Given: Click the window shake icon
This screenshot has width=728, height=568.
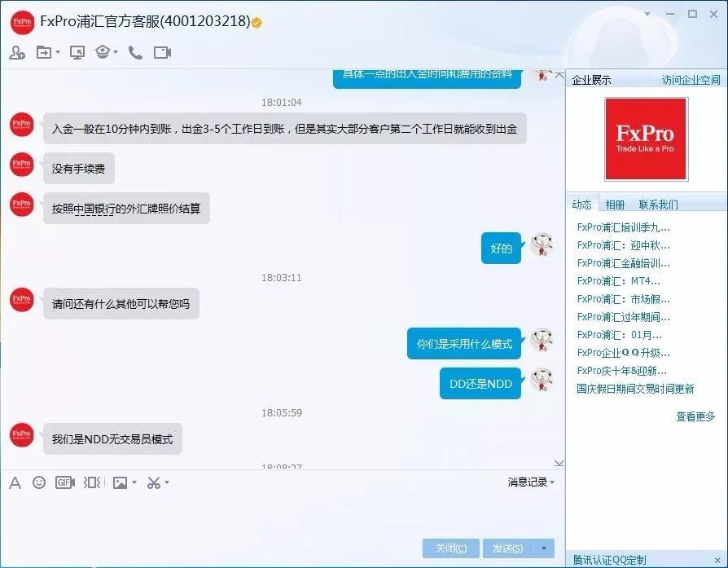Looking at the screenshot, I should [91, 482].
